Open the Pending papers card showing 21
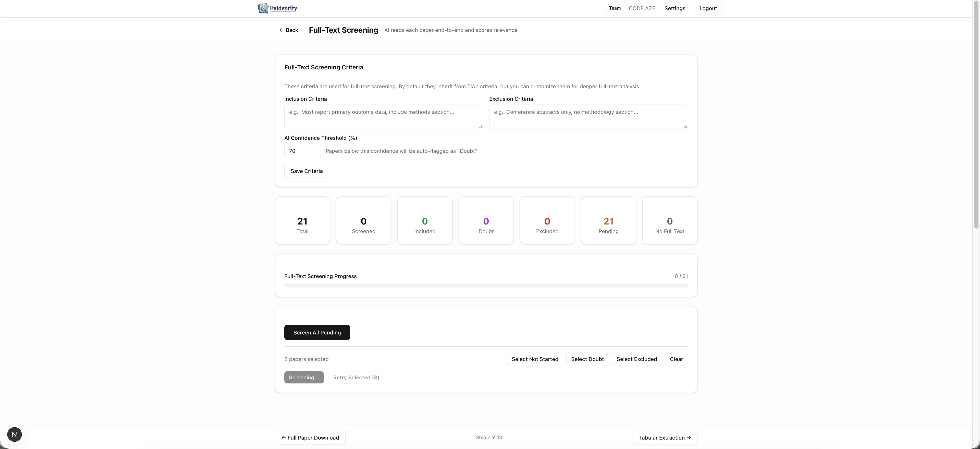Screen dimensions: 980x449 pyautogui.click(x=608, y=220)
